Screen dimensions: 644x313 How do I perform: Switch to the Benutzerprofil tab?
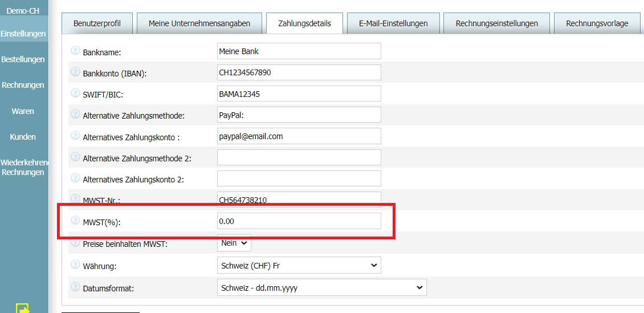97,23
